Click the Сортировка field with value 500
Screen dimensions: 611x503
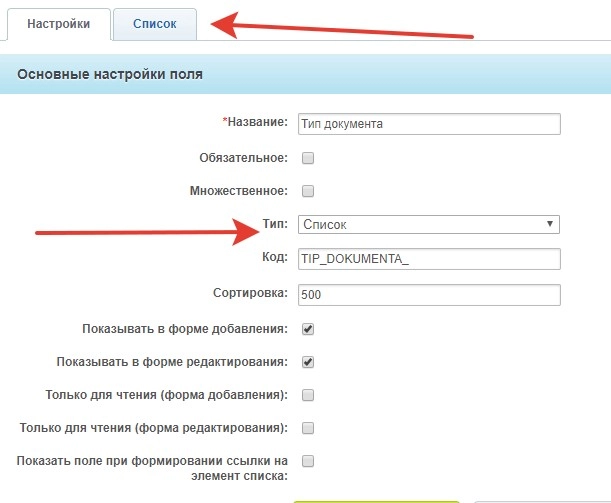pos(428,294)
